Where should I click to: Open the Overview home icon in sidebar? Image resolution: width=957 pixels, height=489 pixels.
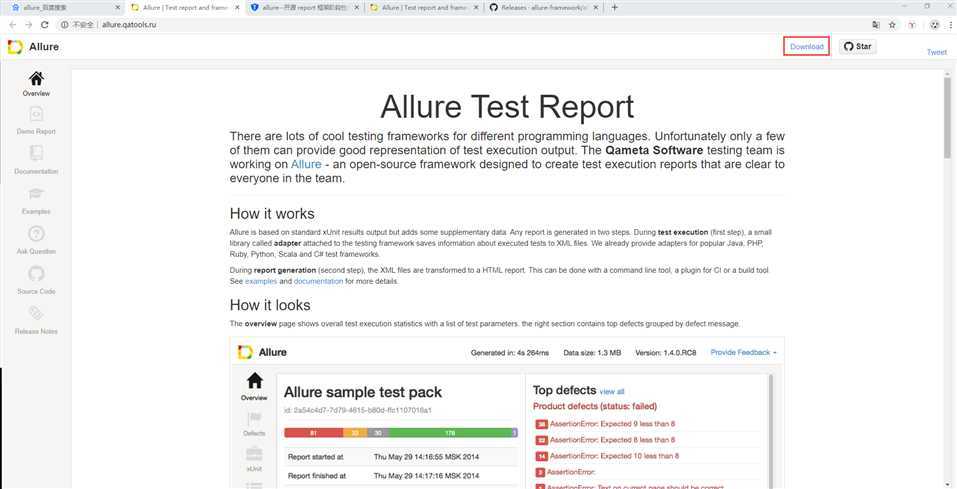36,78
